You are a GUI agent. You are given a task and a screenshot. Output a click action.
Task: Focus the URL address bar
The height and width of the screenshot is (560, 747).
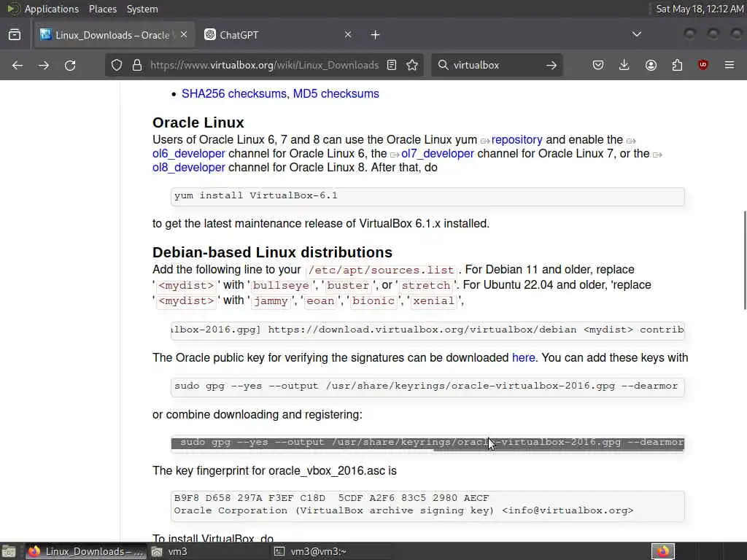264,65
